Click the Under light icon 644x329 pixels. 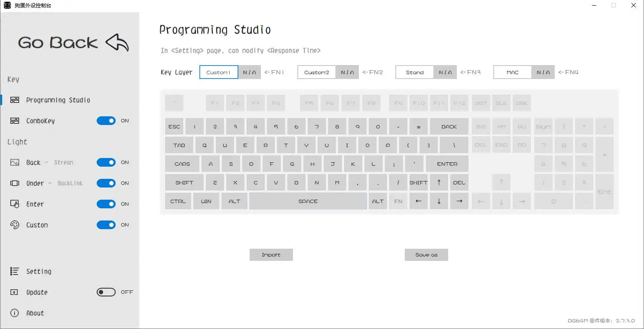[15, 183]
